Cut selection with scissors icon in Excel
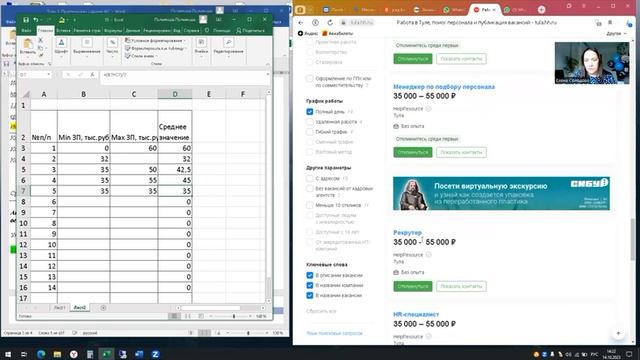640x360 pixels. (40, 40)
